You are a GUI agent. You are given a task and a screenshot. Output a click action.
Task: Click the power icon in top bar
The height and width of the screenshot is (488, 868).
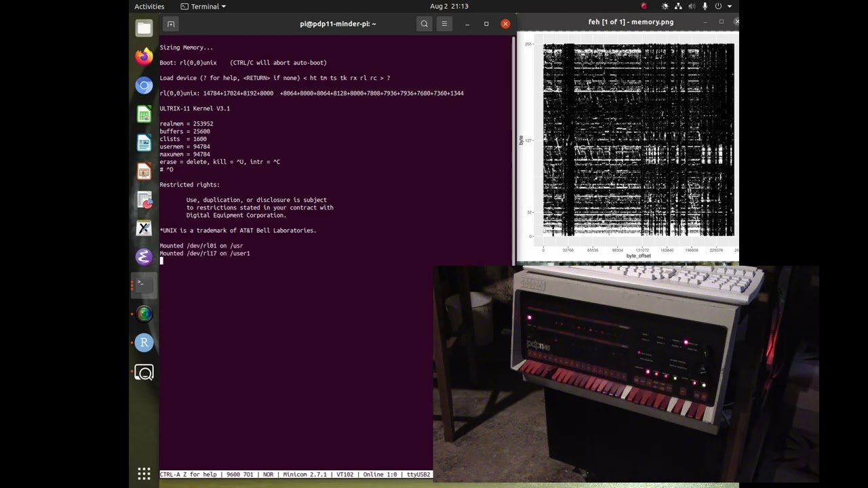point(719,6)
